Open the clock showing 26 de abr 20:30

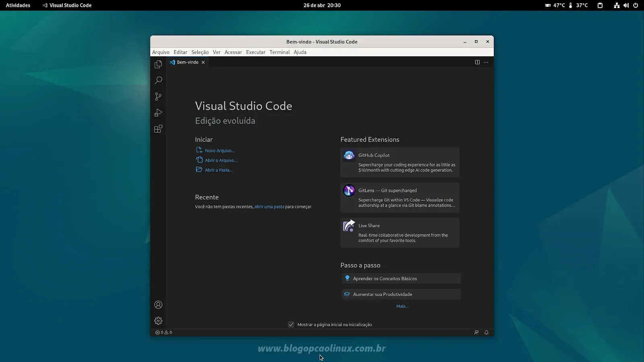click(322, 5)
